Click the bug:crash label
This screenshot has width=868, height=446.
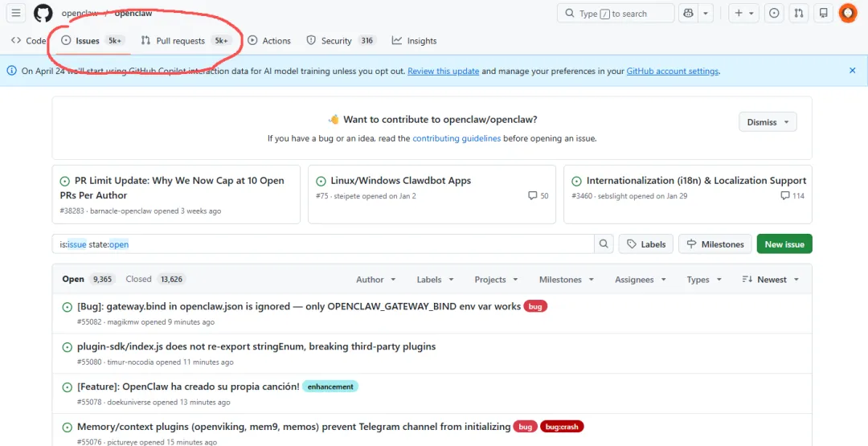[562, 427]
